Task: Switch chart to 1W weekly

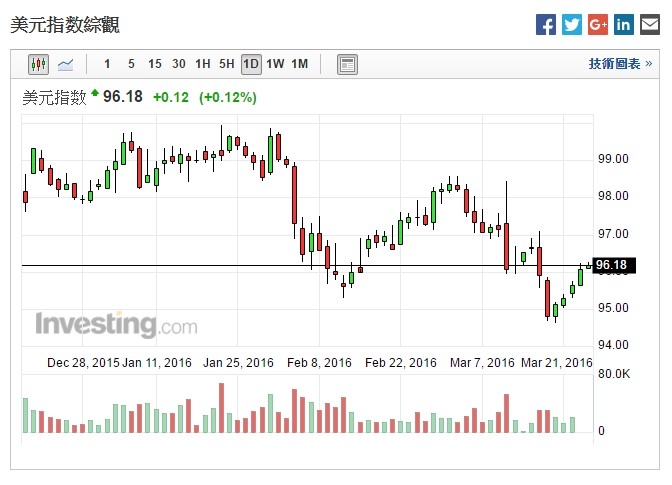Action: pyautogui.click(x=275, y=64)
